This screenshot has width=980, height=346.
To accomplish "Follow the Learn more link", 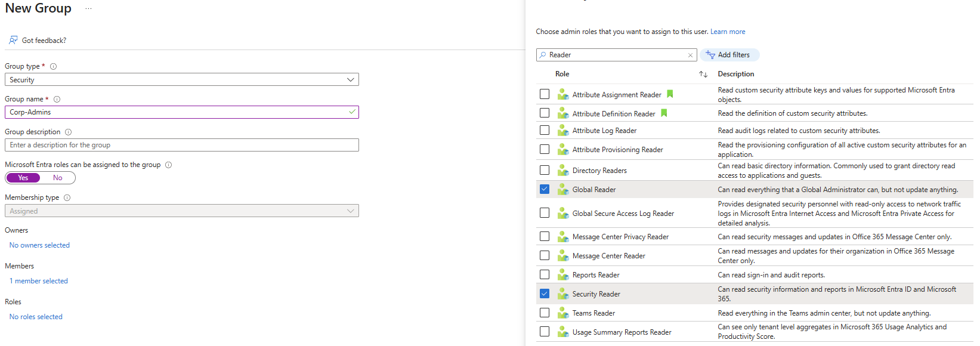I will (727, 32).
